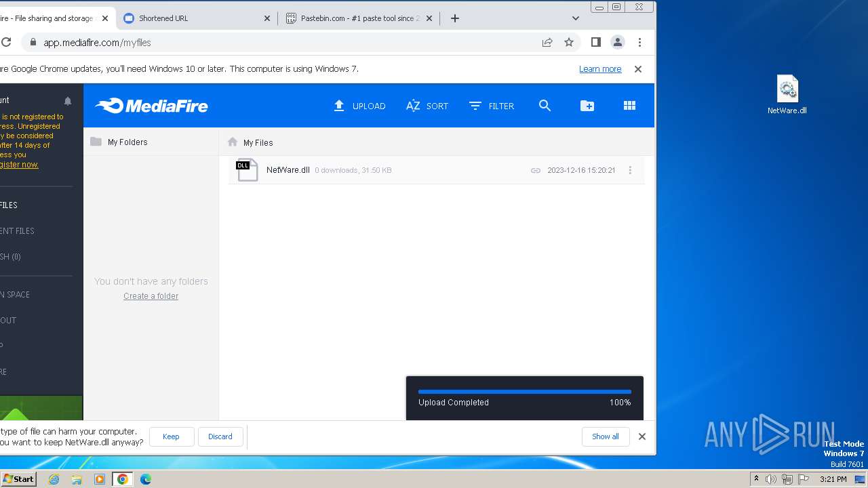
Task: Open Microsoft Edge from the taskbar
Action: click(146, 479)
